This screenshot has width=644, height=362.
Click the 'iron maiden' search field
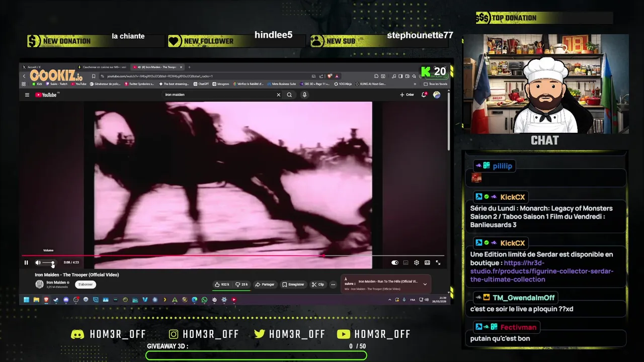(x=219, y=95)
